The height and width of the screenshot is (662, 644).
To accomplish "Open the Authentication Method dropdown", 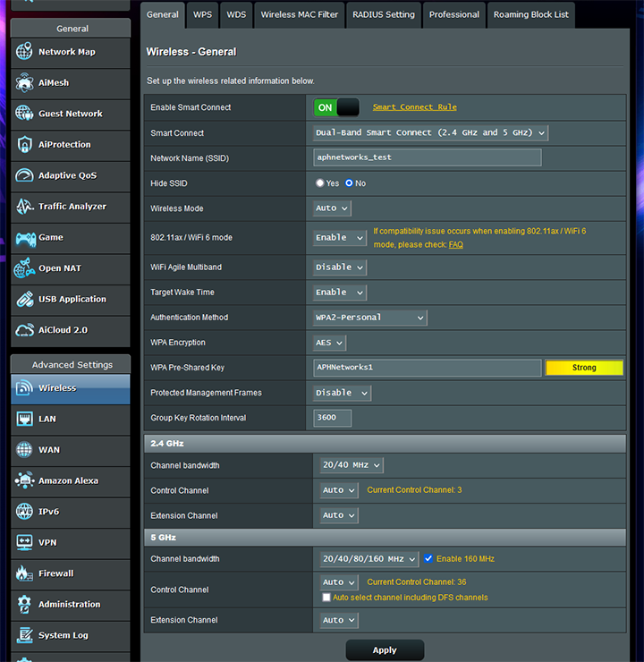I will click(x=369, y=318).
